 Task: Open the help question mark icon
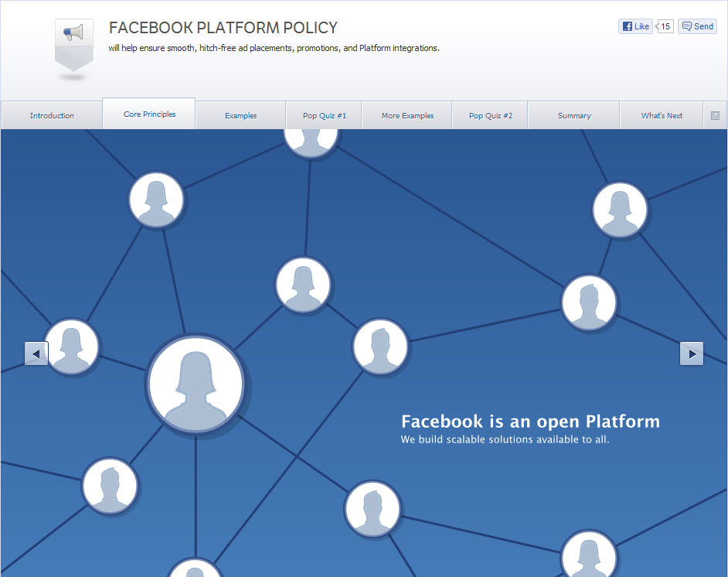tap(715, 116)
